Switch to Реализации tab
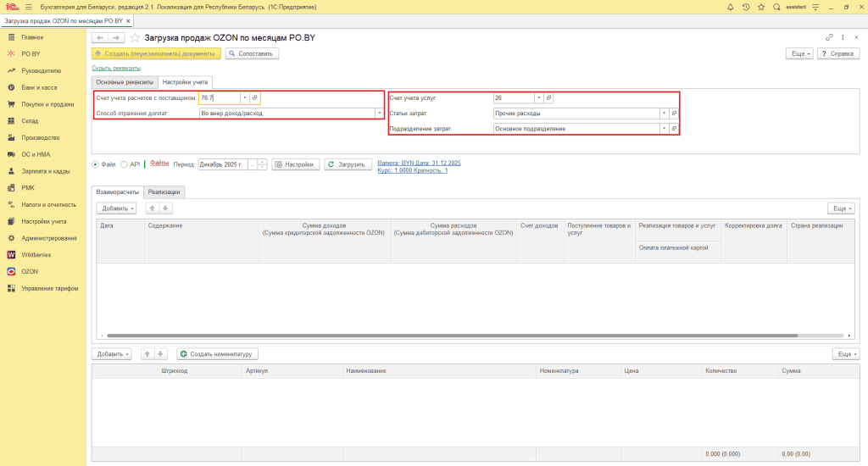This screenshot has height=466, width=868. point(164,192)
